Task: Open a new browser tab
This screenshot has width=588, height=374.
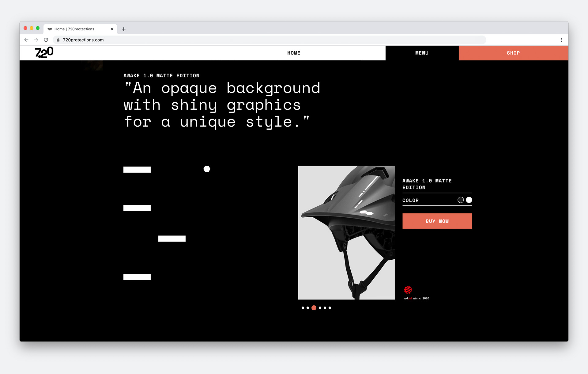Action: 124,29
